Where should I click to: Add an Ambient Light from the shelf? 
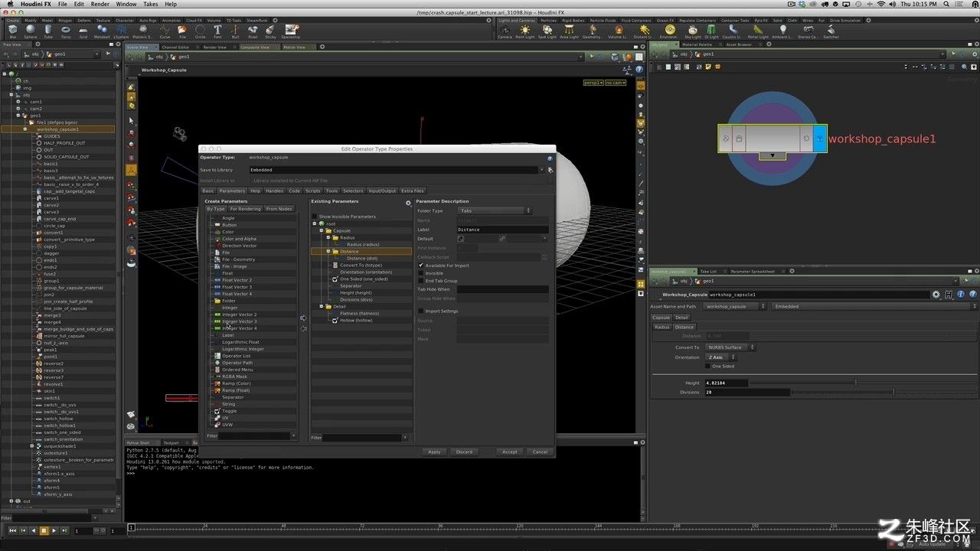click(784, 31)
